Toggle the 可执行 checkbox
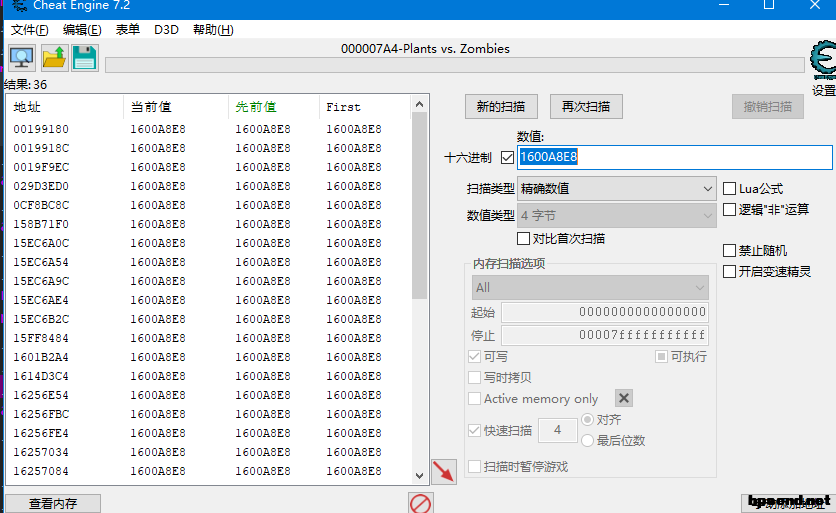 (x=661, y=356)
